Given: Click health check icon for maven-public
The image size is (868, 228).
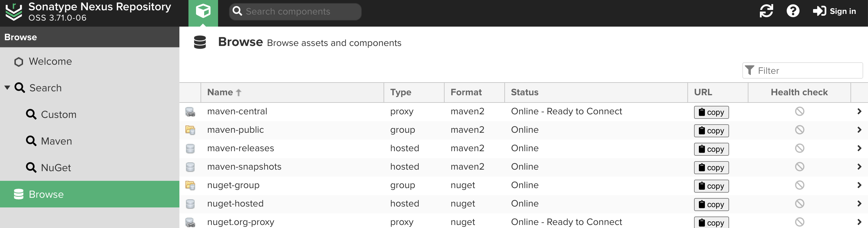Looking at the screenshot, I should pos(799,130).
